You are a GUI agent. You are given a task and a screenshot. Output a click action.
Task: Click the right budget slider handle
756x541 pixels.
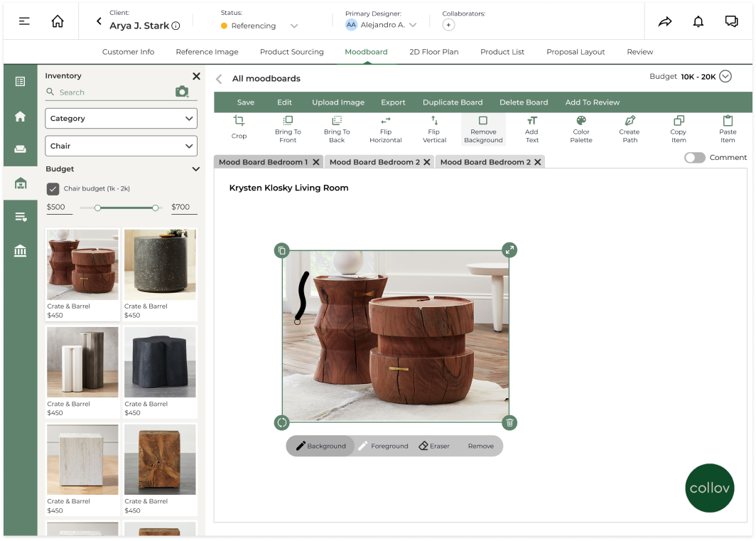[155, 208]
